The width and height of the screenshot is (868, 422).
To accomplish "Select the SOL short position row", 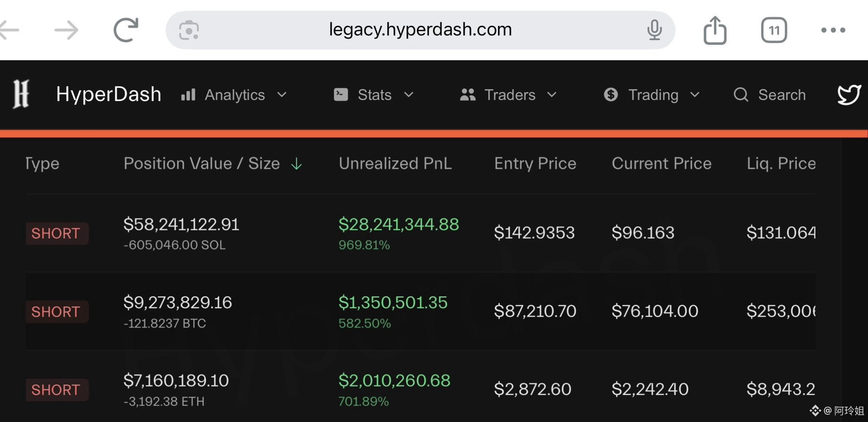I will [420, 233].
